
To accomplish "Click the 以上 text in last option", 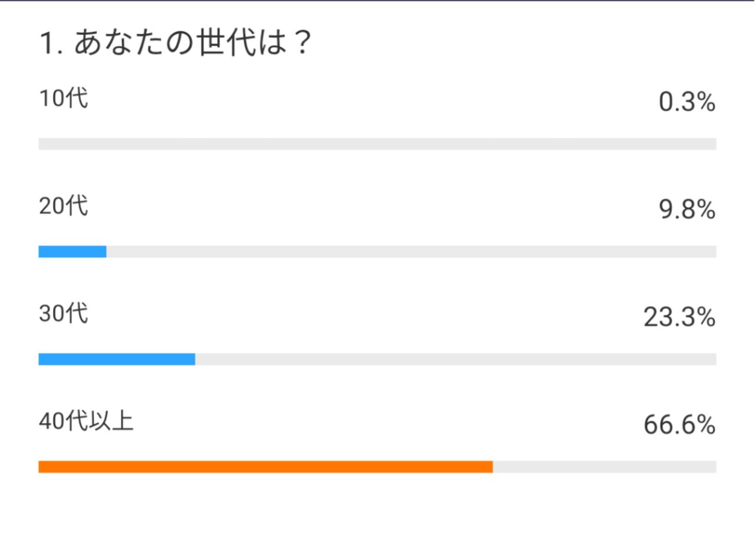I will (x=112, y=421).
